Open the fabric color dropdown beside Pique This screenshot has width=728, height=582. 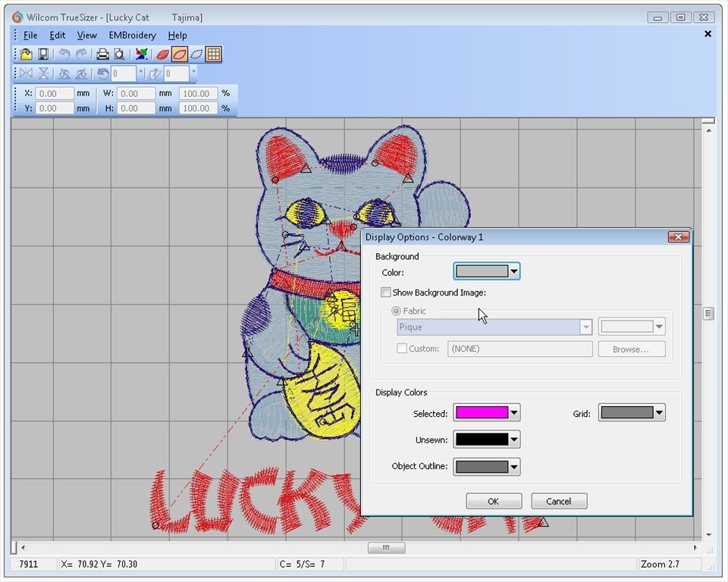[659, 327]
